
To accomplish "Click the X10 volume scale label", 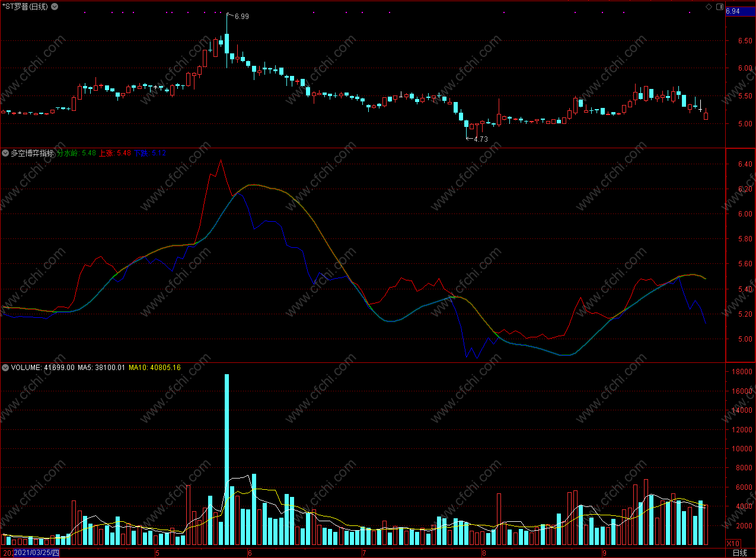I will [733, 543].
